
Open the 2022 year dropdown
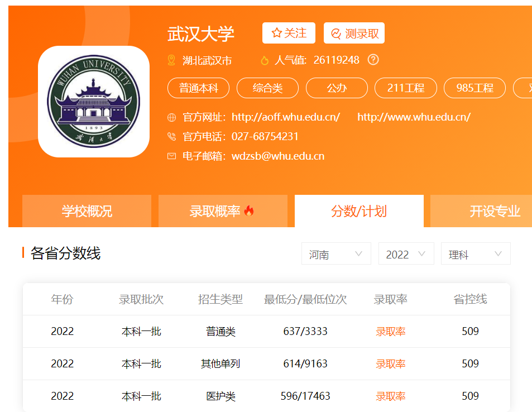point(406,253)
